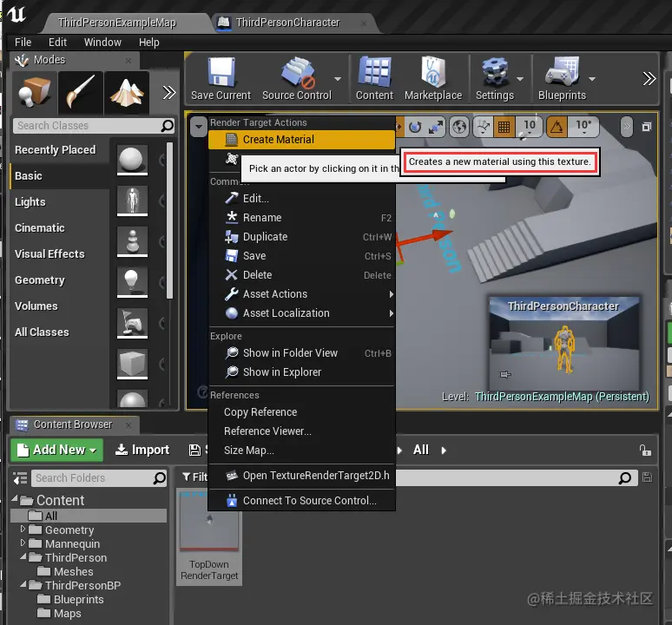Select the Landscape mode mountain icon
Image resolution: width=672 pixels, height=625 pixels.
coord(127,92)
